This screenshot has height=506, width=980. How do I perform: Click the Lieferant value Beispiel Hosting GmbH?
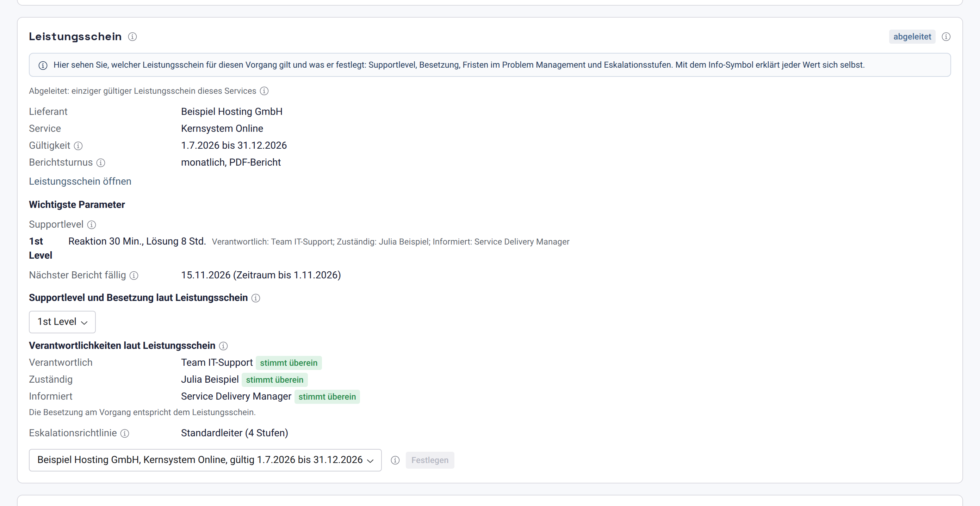pos(232,111)
